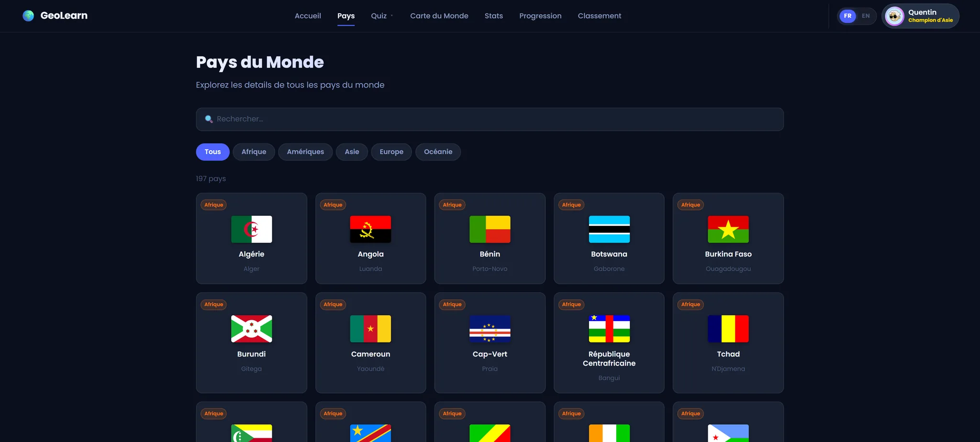Click the search magnifier icon
Viewport: 980px width, 442px height.
tap(209, 119)
